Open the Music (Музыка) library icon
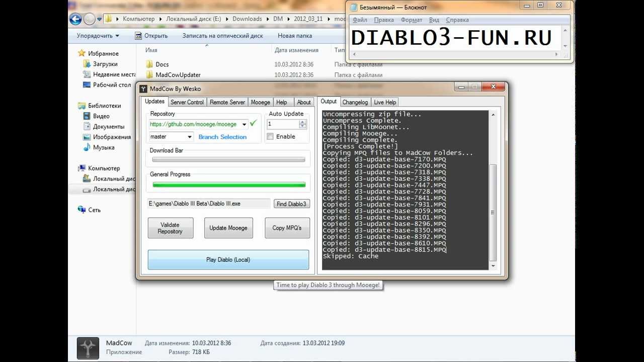Screen dimensions: 644x362 tap(87, 147)
